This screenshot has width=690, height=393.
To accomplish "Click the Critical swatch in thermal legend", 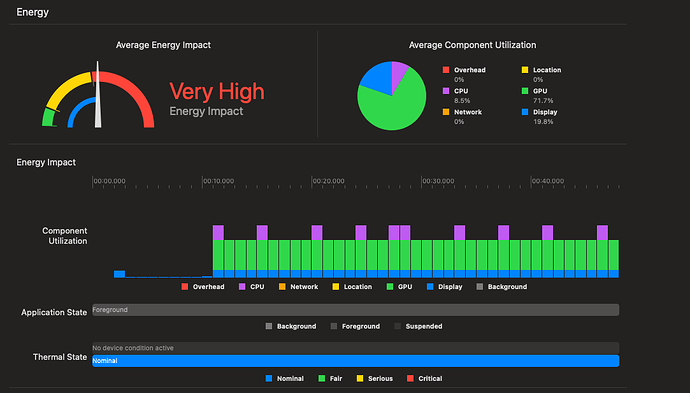I will [410, 378].
